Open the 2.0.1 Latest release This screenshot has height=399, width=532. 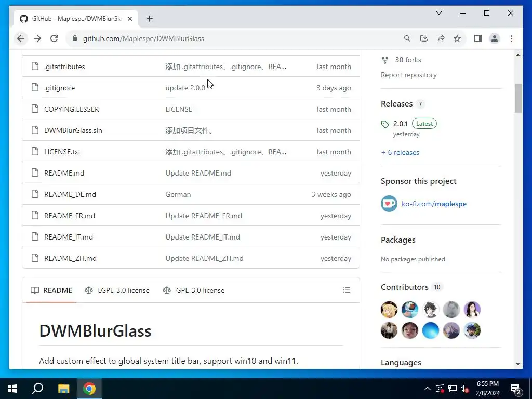pyautogui.click(x=409, y=124)
